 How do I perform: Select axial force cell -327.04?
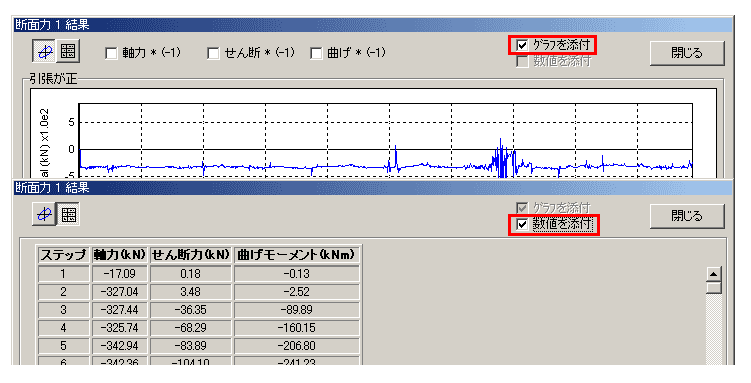[120, 292]
